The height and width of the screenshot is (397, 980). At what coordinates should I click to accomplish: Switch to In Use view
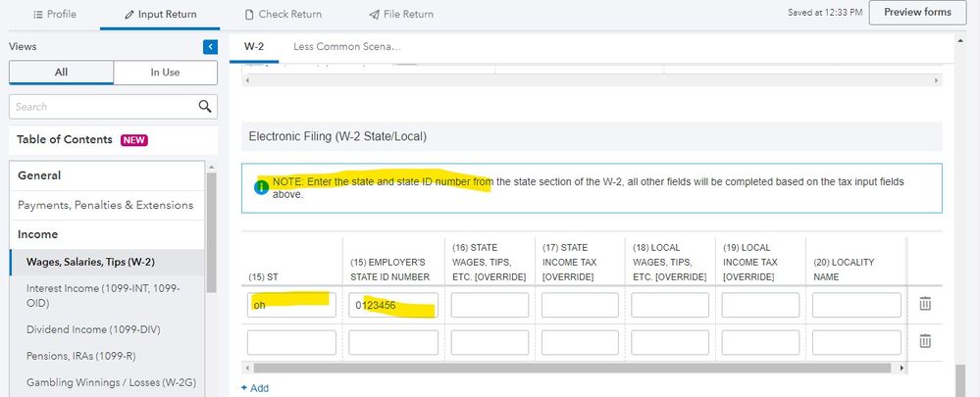click(165, 73)
